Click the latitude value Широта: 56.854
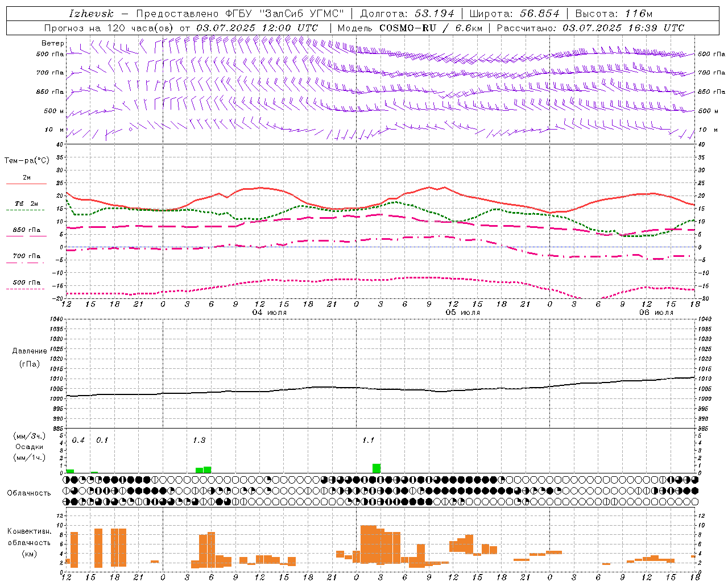The image size is (728, 582). (x=514, y=14)
